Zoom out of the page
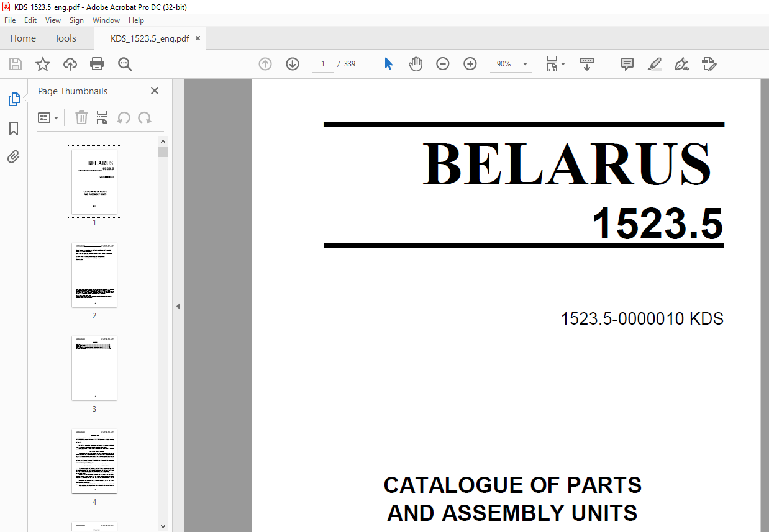Viewport: 769px width, 532px height. point(443,64)
